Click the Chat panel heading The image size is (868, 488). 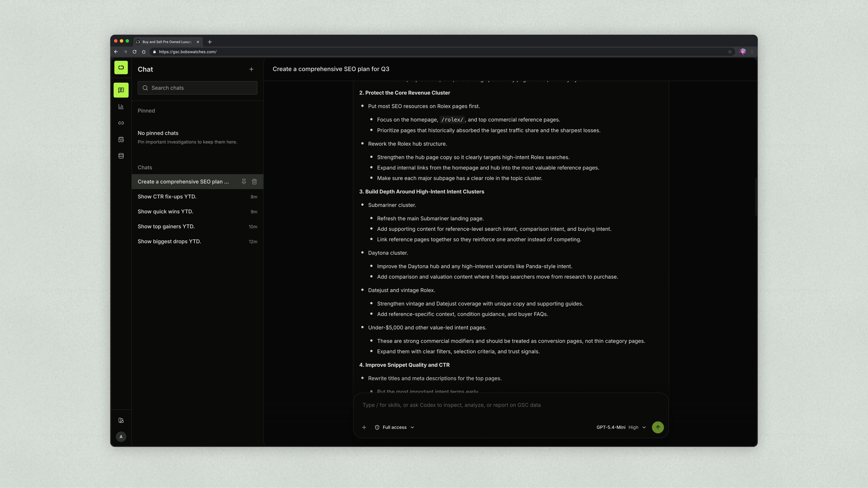pyautogui.click(x=145, y=69)
